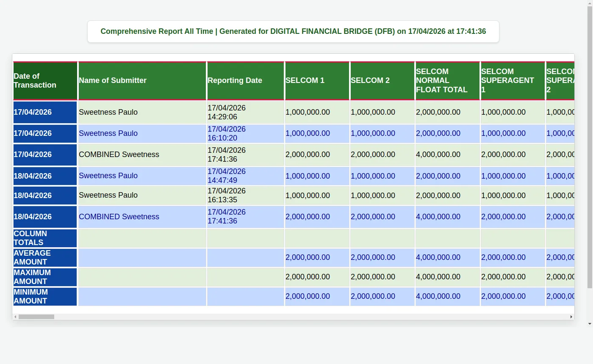593x364 pixels.
Task: Click the COLUMN TOTALS row label
Action: [45, 238]
